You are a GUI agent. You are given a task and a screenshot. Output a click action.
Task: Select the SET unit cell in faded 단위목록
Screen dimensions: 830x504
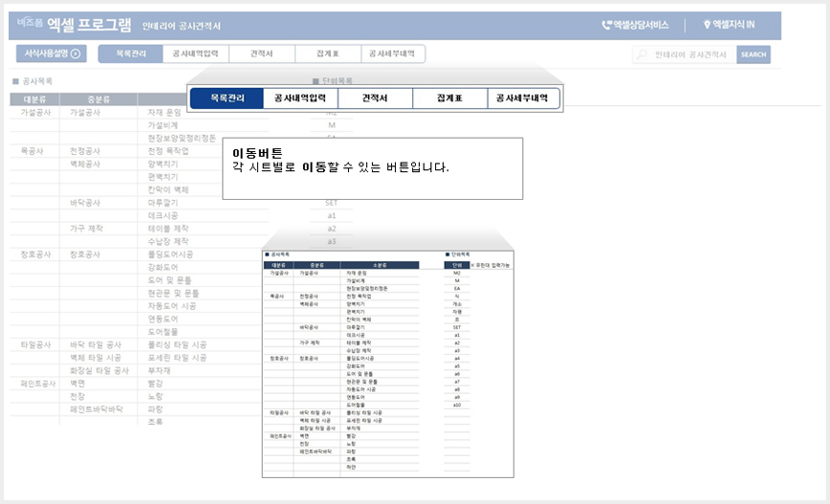pos(332,203)
